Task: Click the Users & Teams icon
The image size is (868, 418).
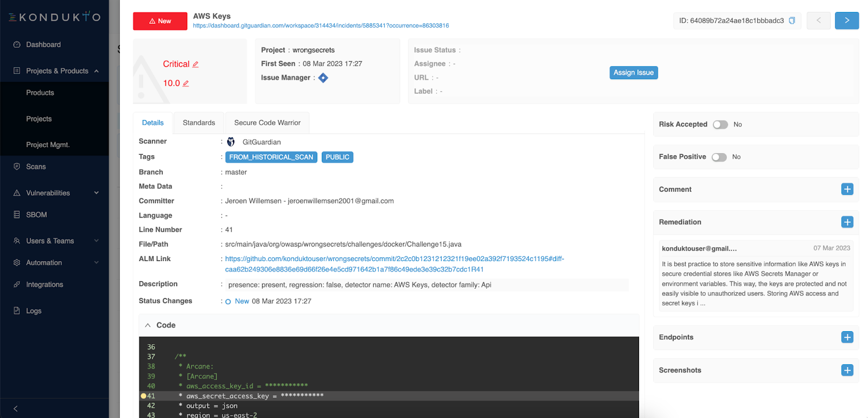Action: coord(17,240)
